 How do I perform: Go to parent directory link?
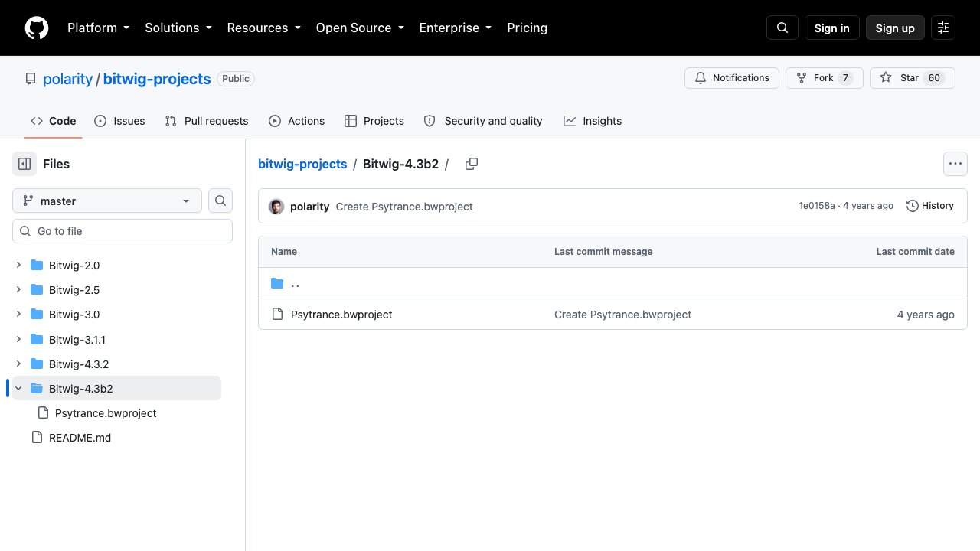tap(296, 284)
